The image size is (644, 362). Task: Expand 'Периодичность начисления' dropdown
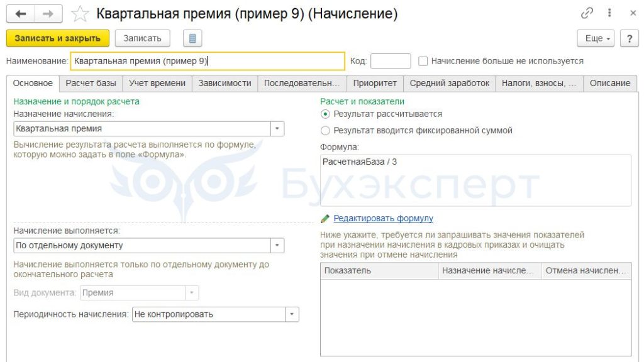[x=292, y=314]
